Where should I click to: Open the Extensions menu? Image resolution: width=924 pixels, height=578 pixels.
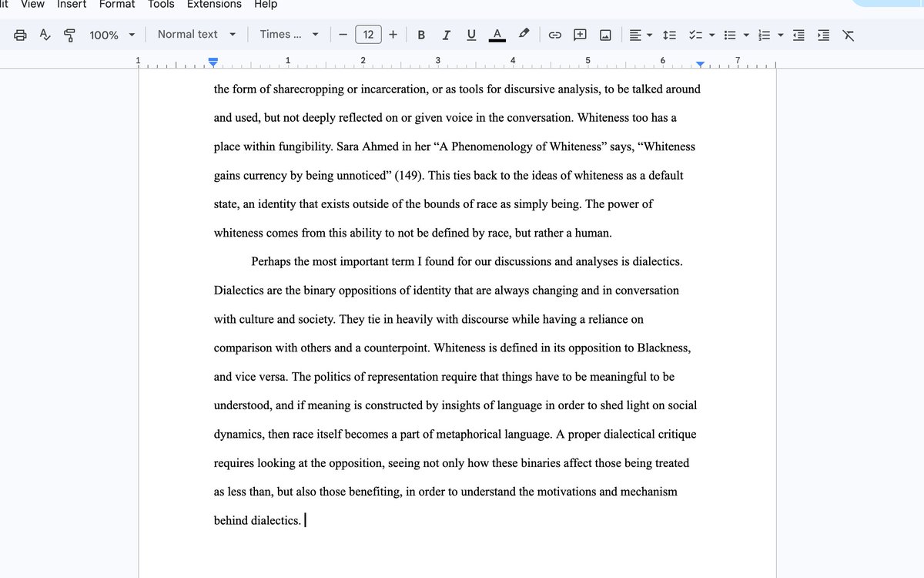214,5
